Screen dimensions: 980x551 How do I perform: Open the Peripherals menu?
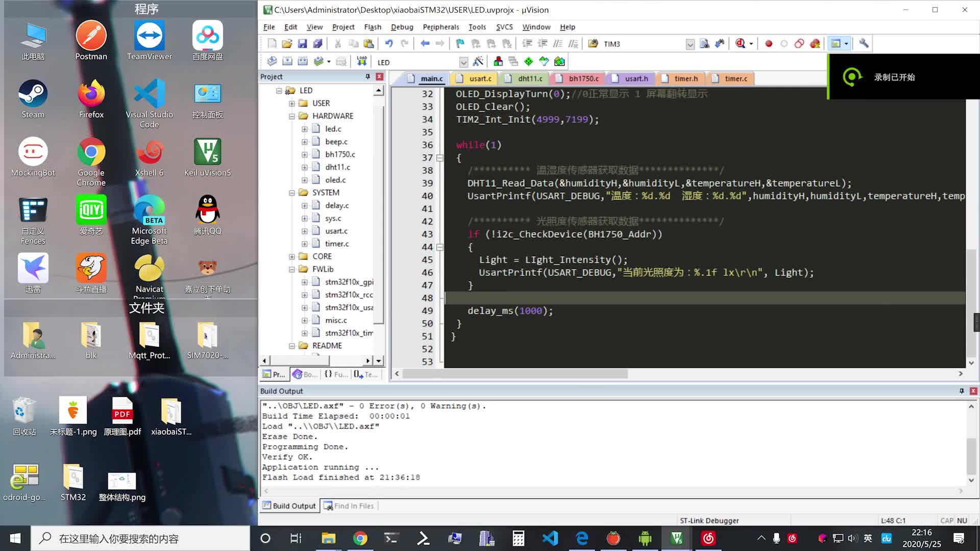point(440,27)
